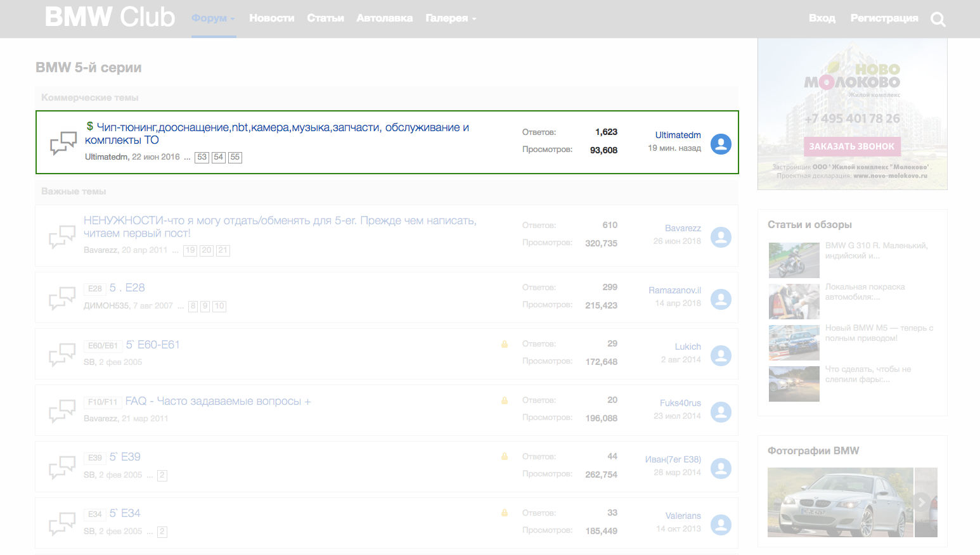The image size is (980, 555).
Task: Click the Bavarezz last-poster avatar
Action: [x=721, y=237]
